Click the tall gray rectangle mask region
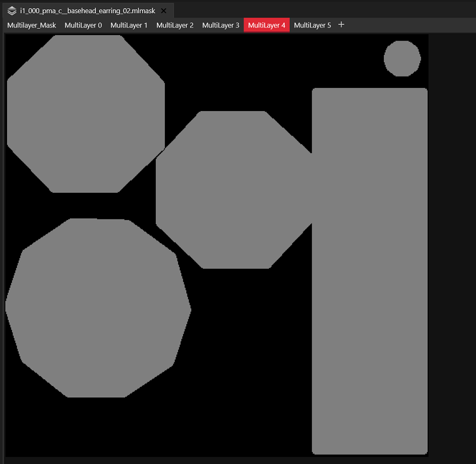The width and height of the screenshot is (476, 464). [x=370, y=271]
